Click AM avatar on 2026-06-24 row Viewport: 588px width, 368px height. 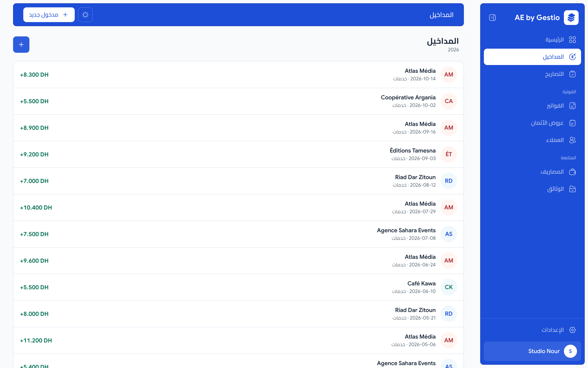[x=449, y=260]
